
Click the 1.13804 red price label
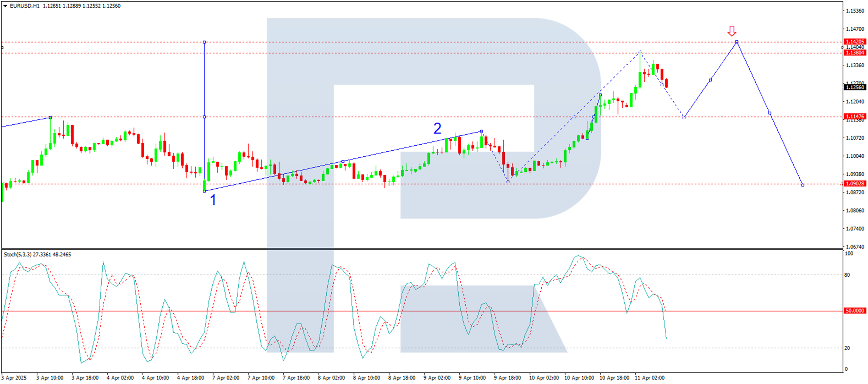(855, 53)
